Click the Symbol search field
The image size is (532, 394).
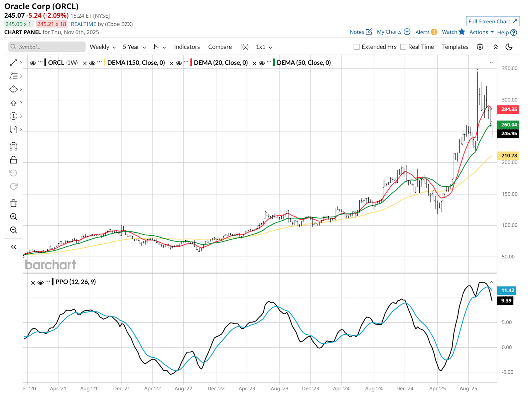click(x=47, y=47)
